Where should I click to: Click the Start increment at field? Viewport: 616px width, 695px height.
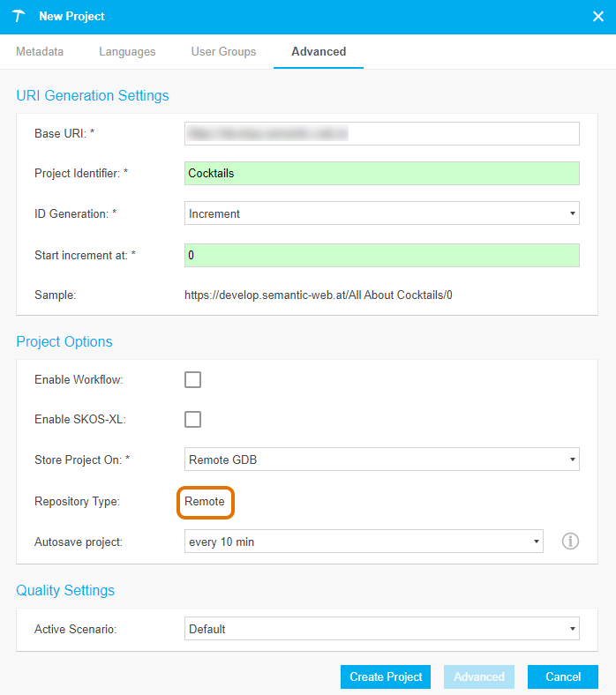[382, 255]
